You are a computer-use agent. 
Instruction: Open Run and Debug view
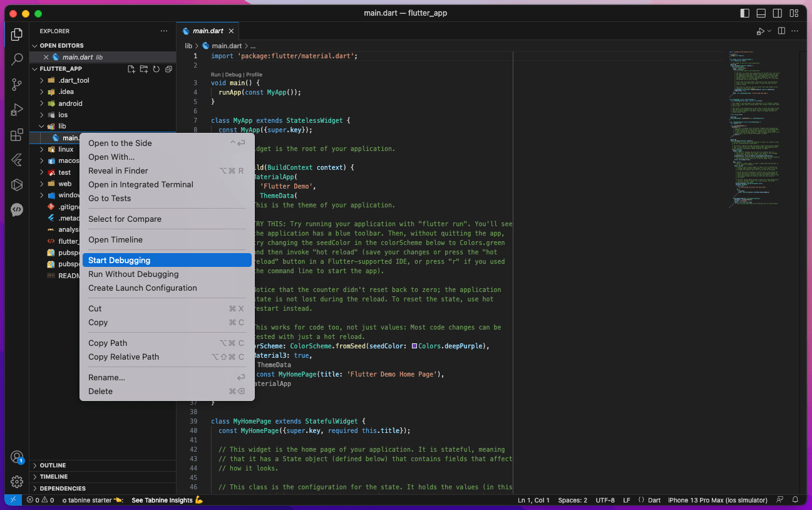(x=17, y=110)
